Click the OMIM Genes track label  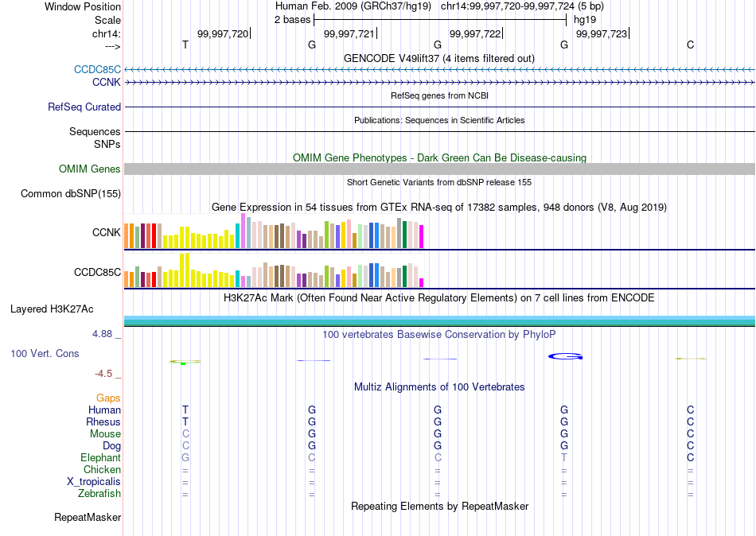[89, 169]
